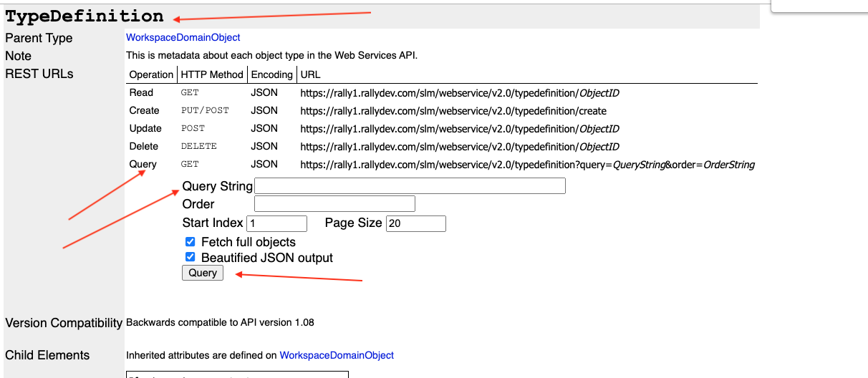Click the TypeDefinition page heading

85,16
